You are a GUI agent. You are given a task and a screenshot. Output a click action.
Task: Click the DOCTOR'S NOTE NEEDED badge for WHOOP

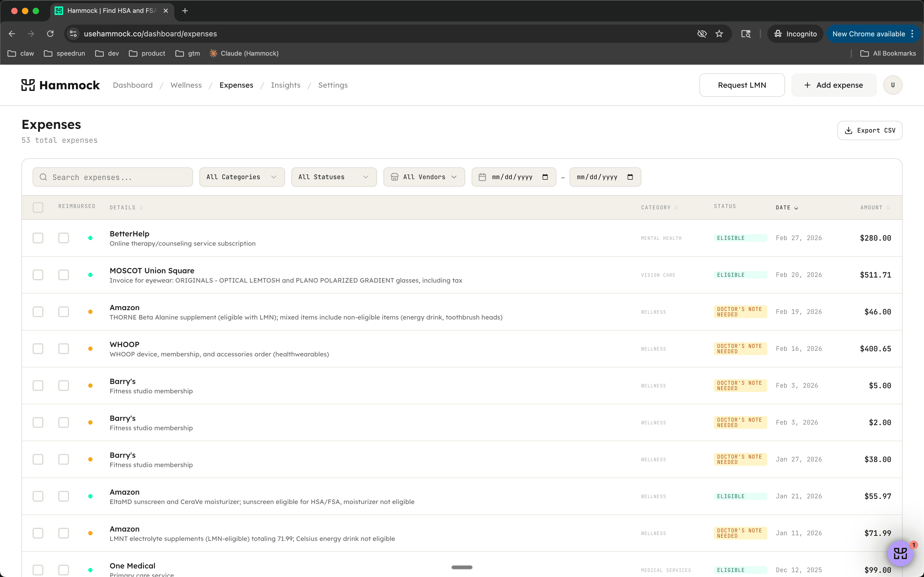740,349
